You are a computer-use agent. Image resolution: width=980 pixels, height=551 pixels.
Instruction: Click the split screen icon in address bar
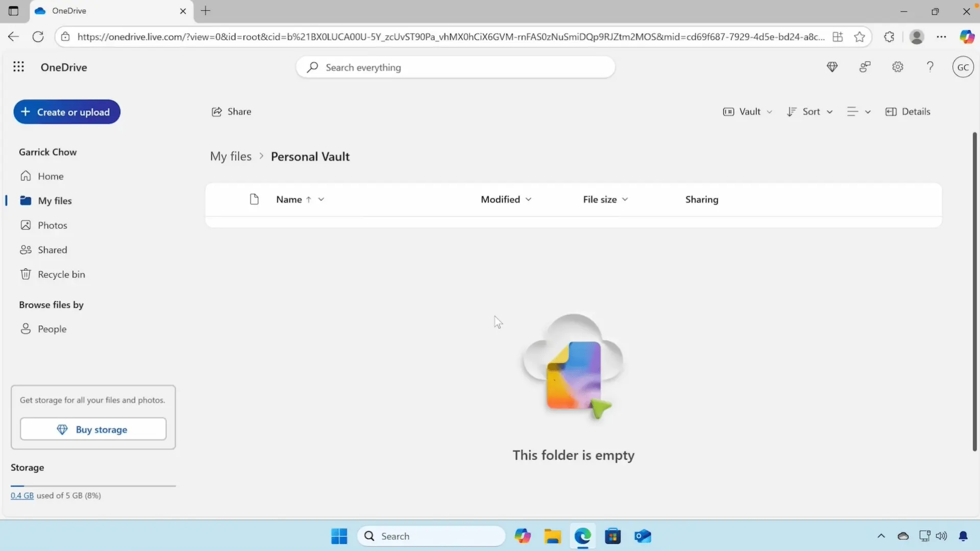[838, 37]
